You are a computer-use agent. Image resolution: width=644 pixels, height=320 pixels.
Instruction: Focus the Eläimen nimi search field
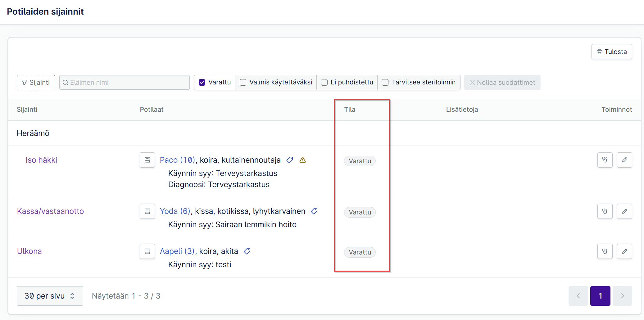(125, 82)
